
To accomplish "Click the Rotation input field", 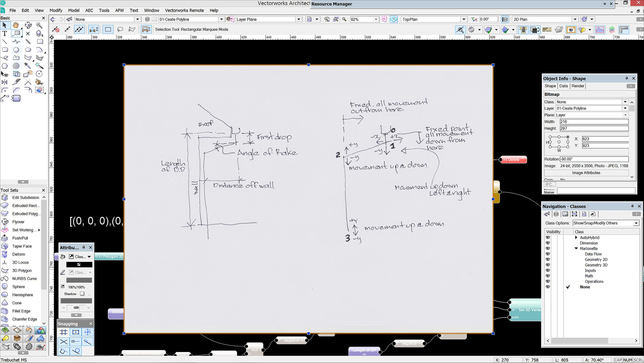I will (x=594, y=159).
